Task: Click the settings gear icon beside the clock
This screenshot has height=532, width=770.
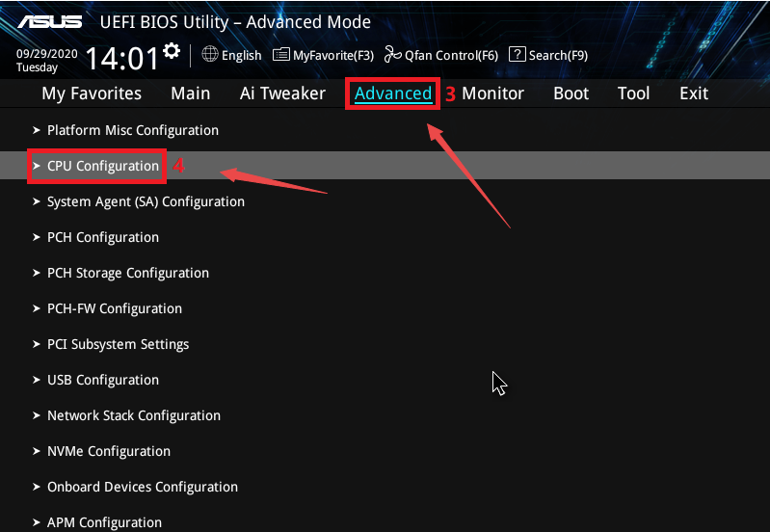Action: [x=172, y=50]
